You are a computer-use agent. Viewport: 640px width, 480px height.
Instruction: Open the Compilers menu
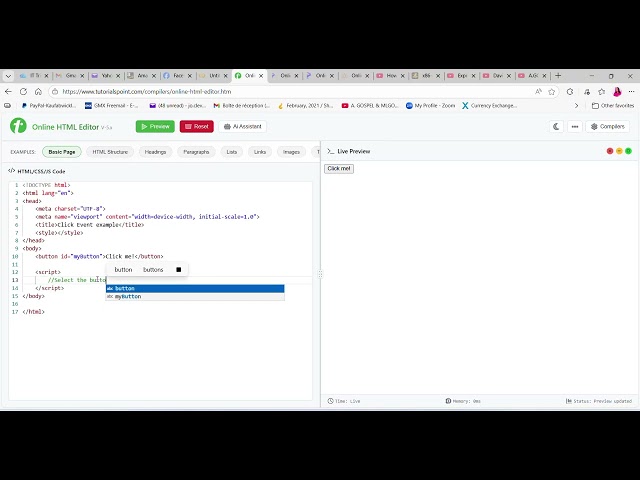[x=607, y=127]
